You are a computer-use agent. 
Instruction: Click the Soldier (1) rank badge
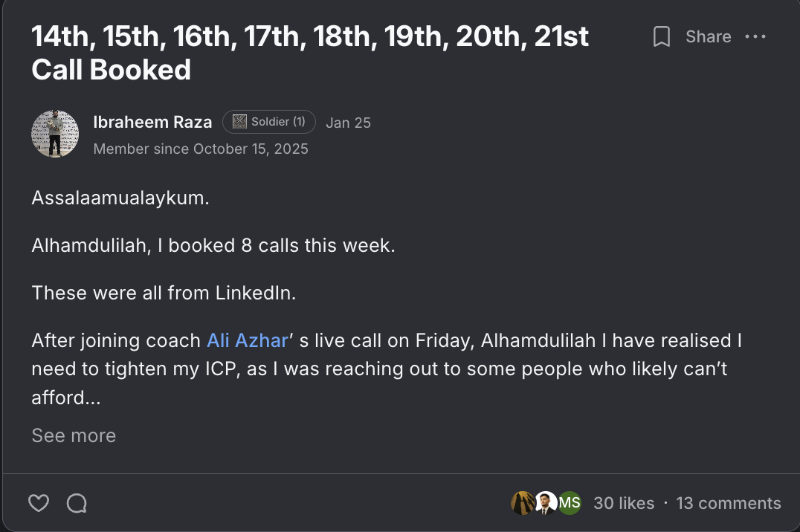click(269, 122)
